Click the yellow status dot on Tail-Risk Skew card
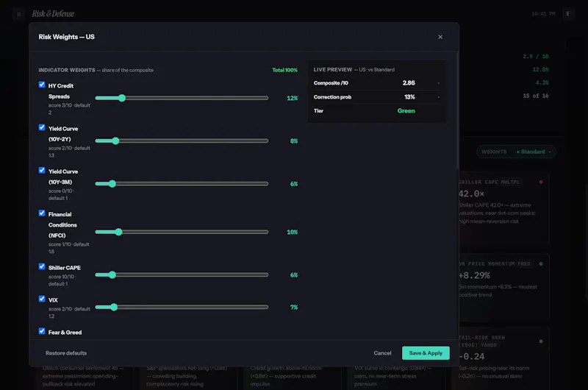Screen dimensions: 588x390 (x=541, y=341)
